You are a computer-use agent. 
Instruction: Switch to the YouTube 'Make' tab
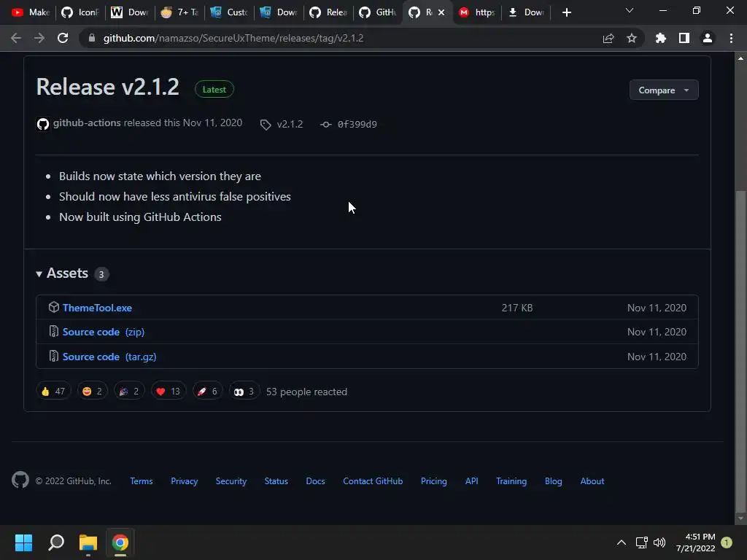coord(31,12)
